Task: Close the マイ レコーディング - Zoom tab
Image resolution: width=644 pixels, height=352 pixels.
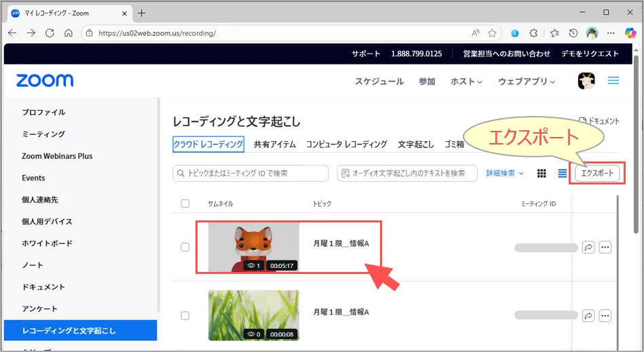Action: click(x=124, y=13)
